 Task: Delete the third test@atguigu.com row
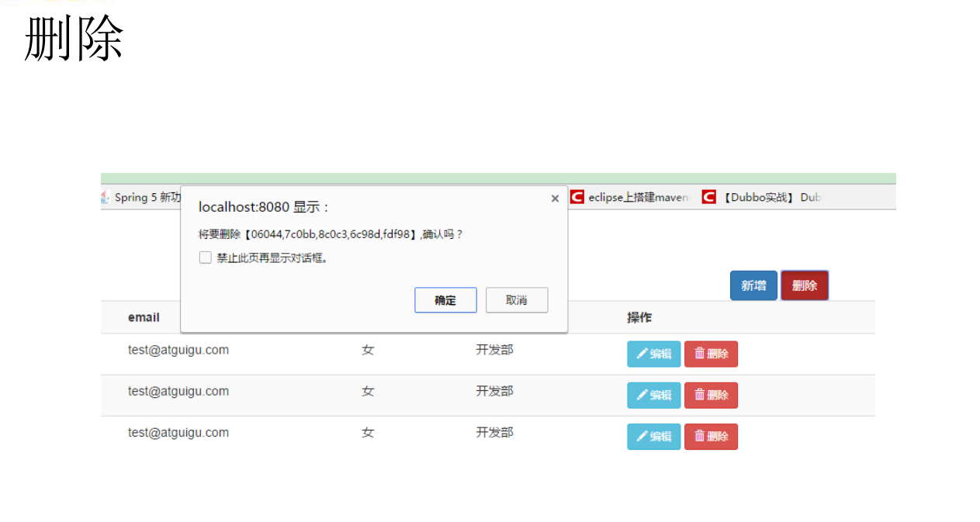pos(711,437)
